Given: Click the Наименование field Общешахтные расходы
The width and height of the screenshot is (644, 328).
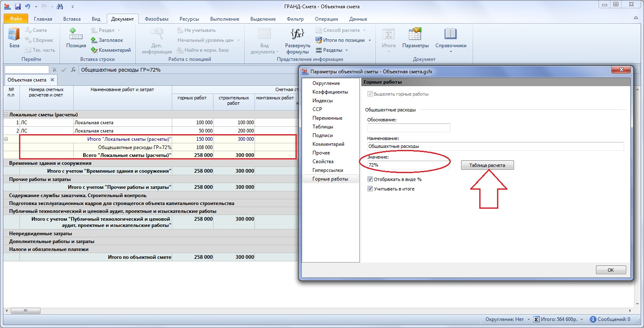Looking at the screenshot, I should [495, 146].
